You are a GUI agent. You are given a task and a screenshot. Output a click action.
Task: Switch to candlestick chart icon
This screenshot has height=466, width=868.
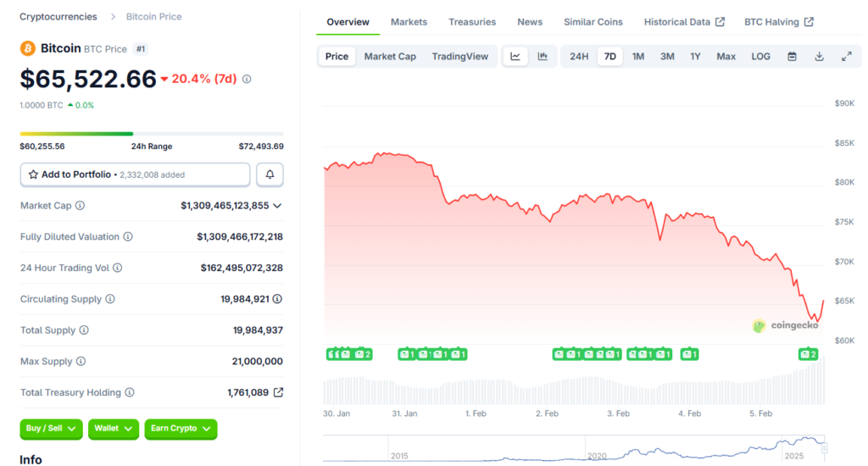point(542,57)
